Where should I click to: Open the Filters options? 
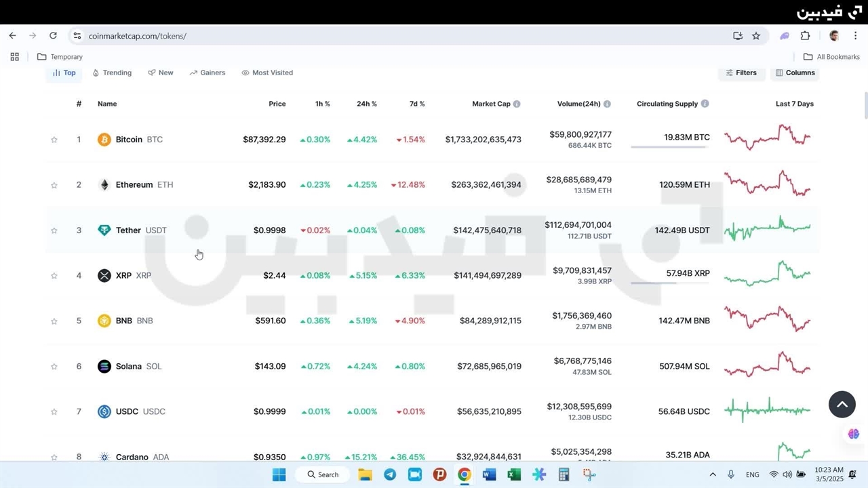pos(741,73)
